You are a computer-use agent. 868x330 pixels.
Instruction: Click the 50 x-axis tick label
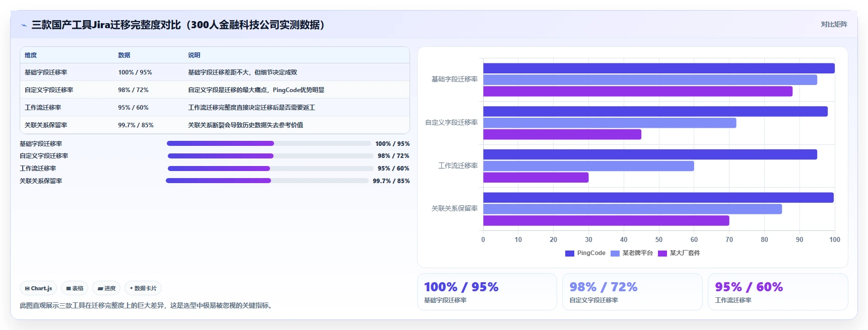659,239
